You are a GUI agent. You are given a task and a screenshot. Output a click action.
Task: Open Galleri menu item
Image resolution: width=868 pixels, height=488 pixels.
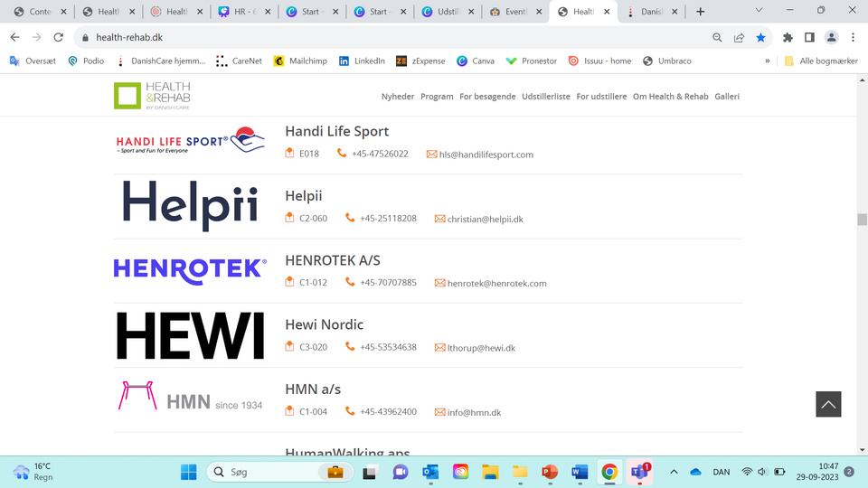[727, 97]
